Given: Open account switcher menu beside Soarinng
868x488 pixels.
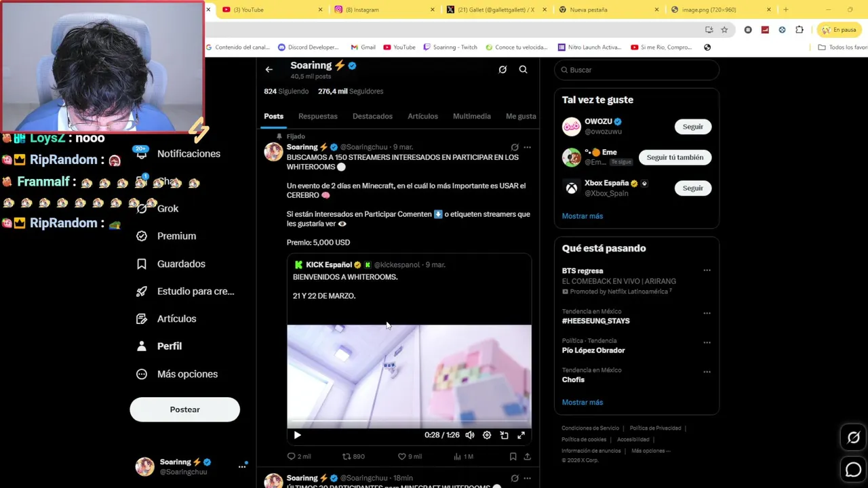Looking at the screenshot, I should tap(242, 466).
